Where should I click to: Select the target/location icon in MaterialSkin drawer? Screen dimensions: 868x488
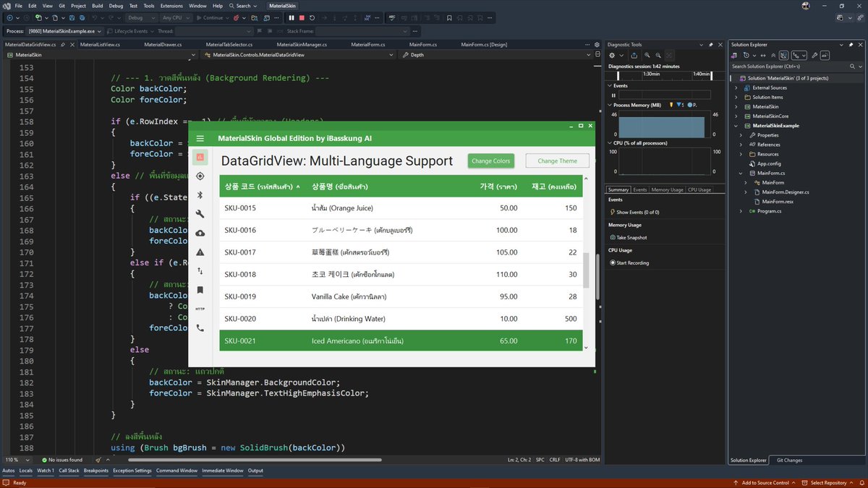tap(200, 176)
